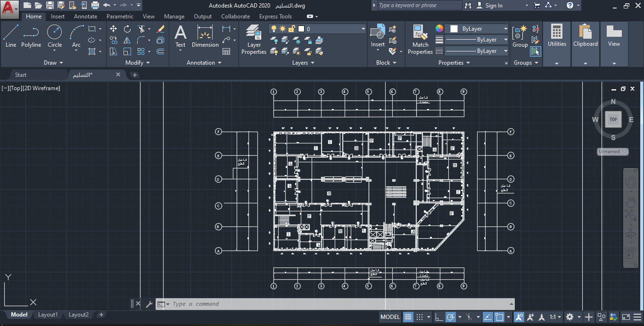Open the Layout1 tab
The image size is (644, 326).
(48, 315)
